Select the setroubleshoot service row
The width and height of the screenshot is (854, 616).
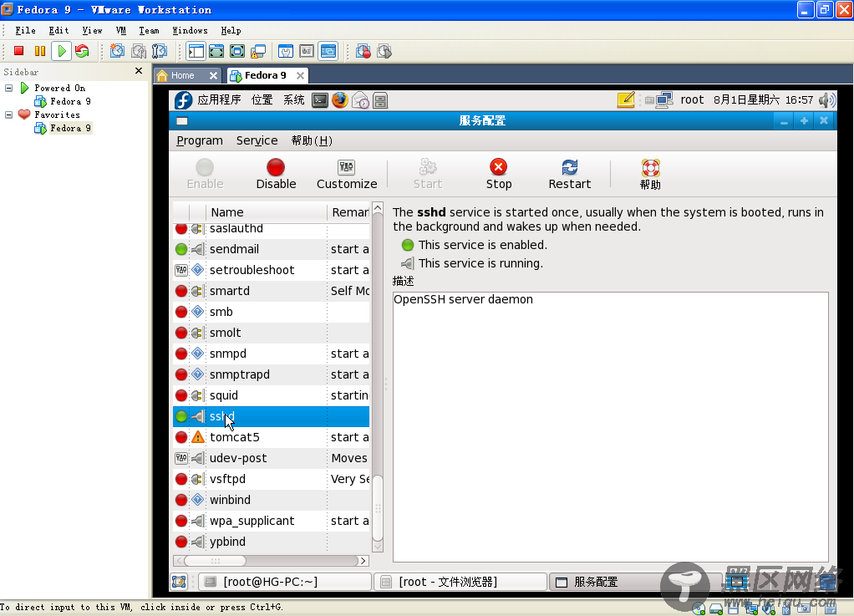point(272,270)
